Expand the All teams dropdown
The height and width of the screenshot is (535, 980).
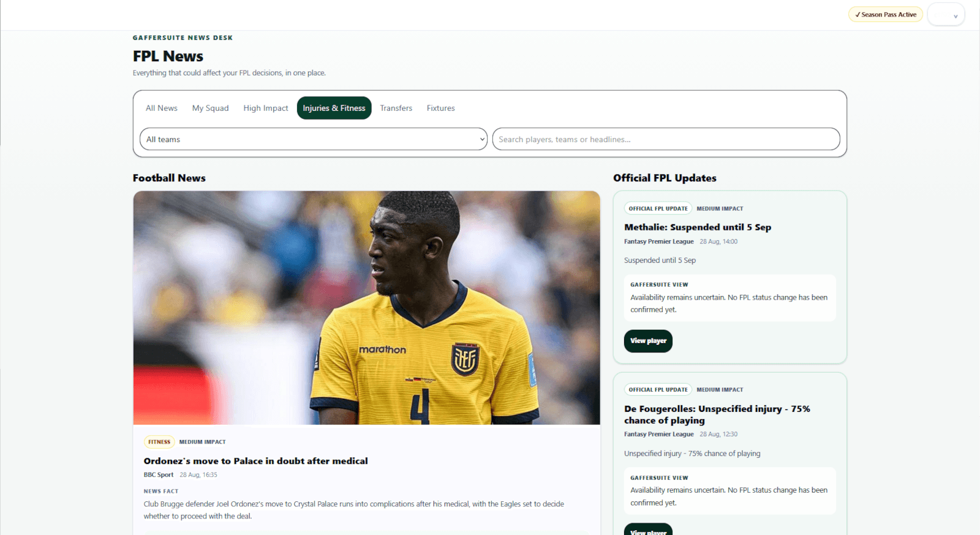(x=314, y=139)
